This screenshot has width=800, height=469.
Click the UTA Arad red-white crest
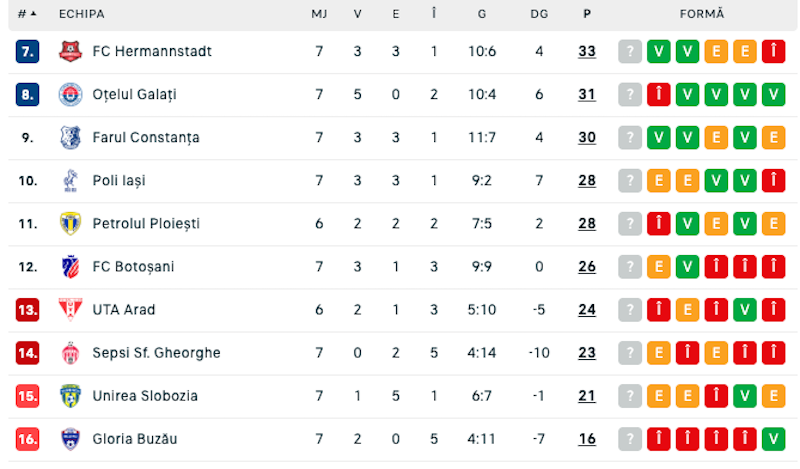click(x=70, y=309)
